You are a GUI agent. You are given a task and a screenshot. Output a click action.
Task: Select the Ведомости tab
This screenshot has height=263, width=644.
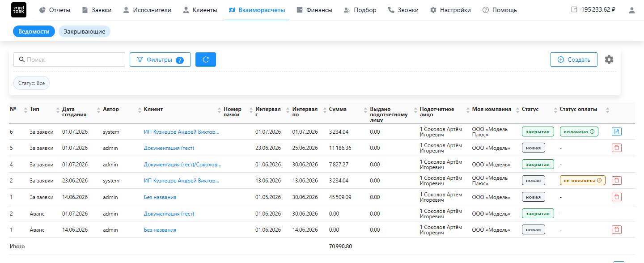[x=34, y=31]
